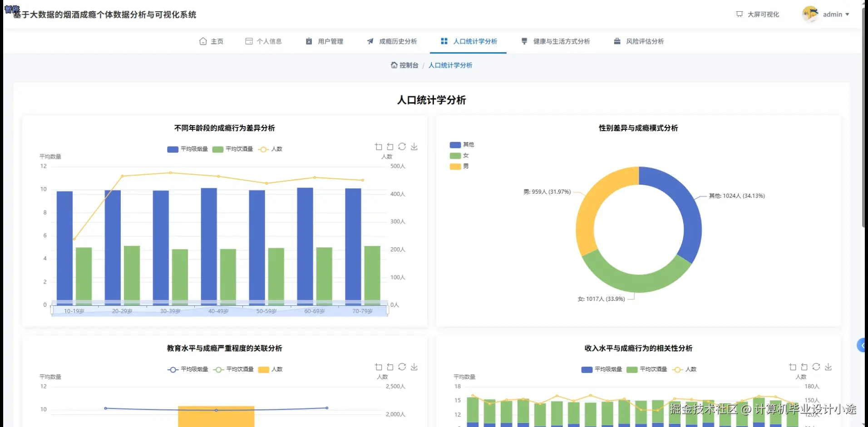The height and width of the screenshot is (427, 868).
Task: Click label 男: 959人 (31.97%)
Action: tap(547, 192)
